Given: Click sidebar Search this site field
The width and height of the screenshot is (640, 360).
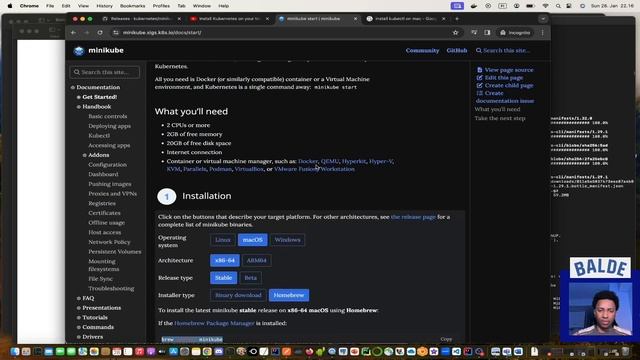Looking at the screenshot, I should (105, 72).
